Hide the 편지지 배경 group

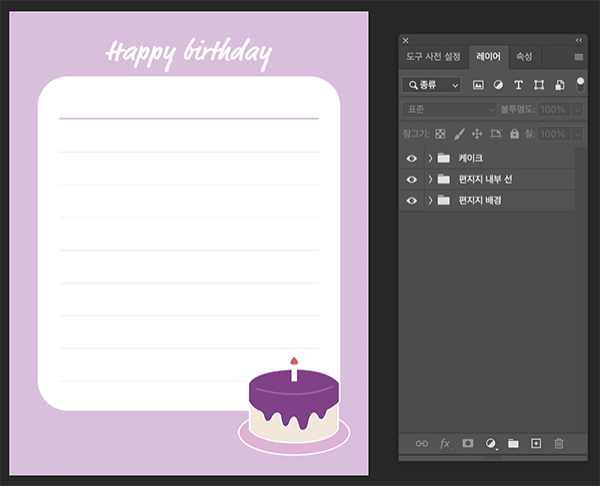[x=412, y=201]
